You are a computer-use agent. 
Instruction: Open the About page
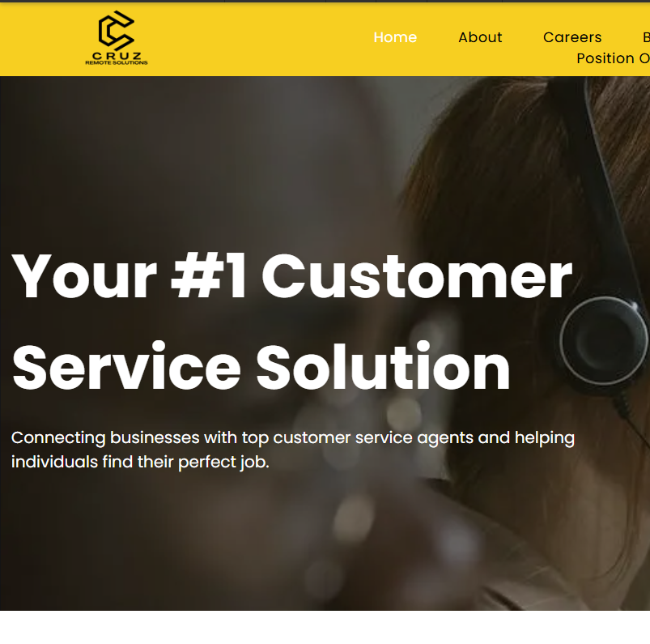pos(480,37)
